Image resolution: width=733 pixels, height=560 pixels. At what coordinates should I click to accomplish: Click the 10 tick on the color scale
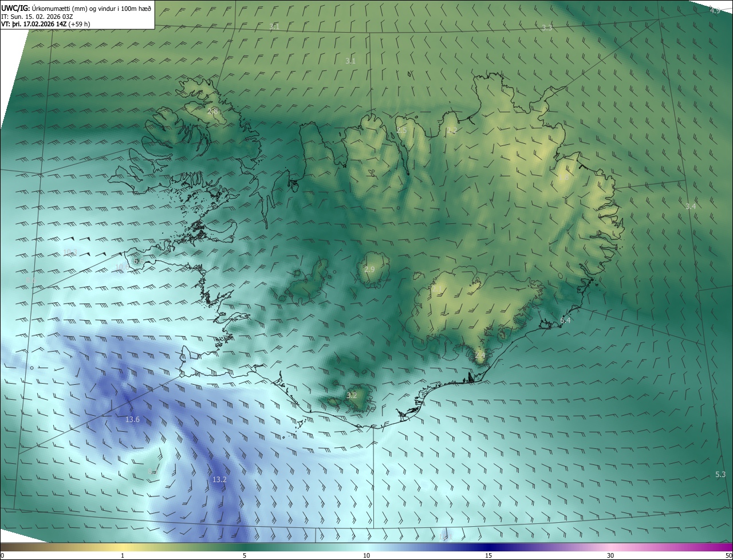[x=366, y=555]
